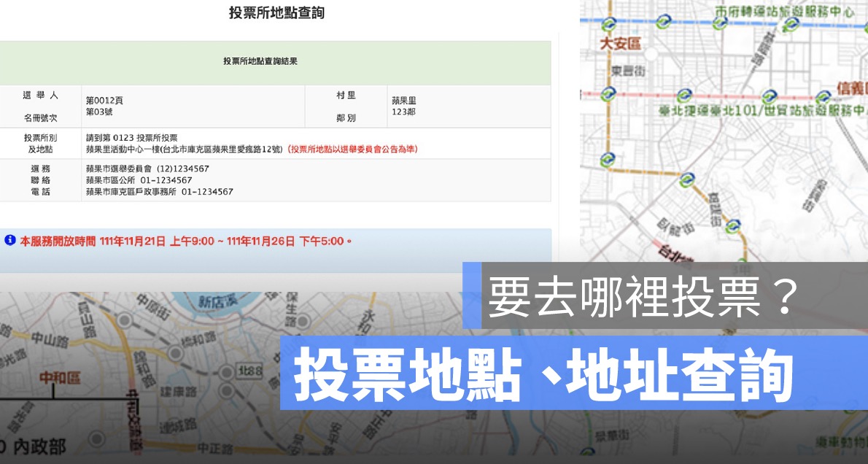Click the green 投票所地點查詢結果 header bar
Image resolution: width=868 pixels, height=464 pixels.
click(x=275, y=62)
